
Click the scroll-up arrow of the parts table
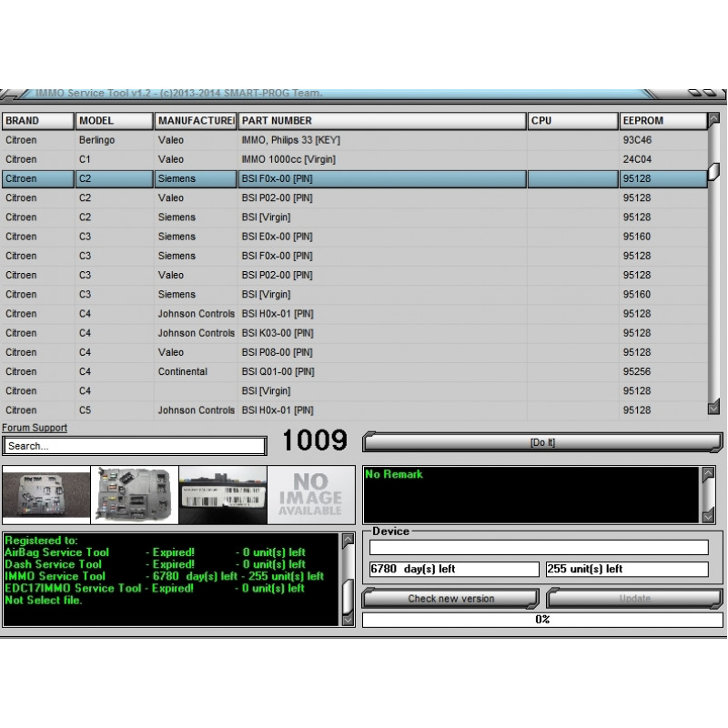point(715,120)
